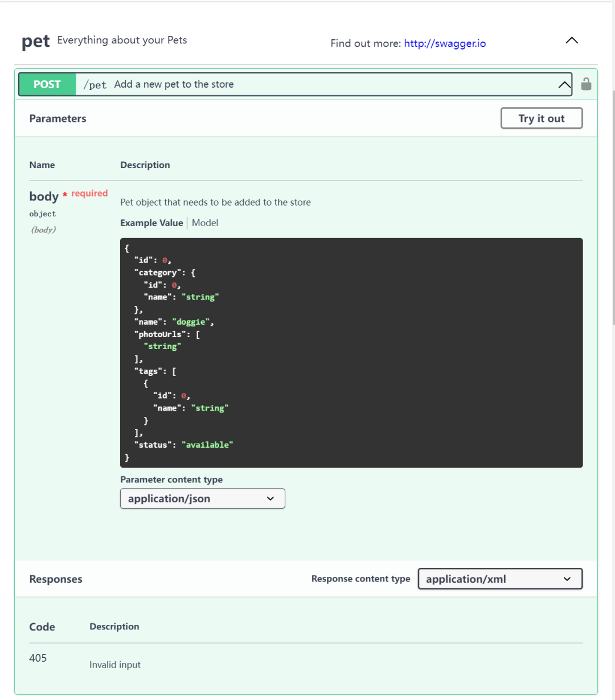Collapse the POST /pet operation arrow
Screen dimensions: 615x700
coord(564,85)
